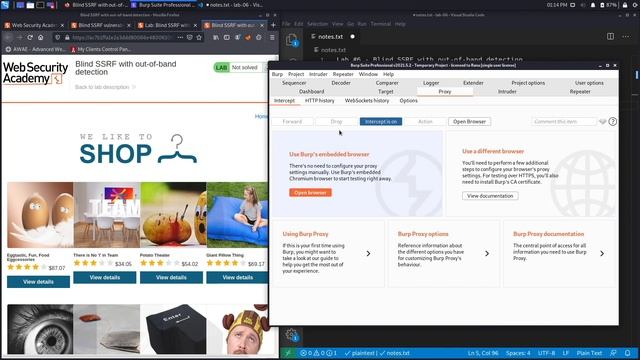Open a new Firefox tab

(273, 25)
